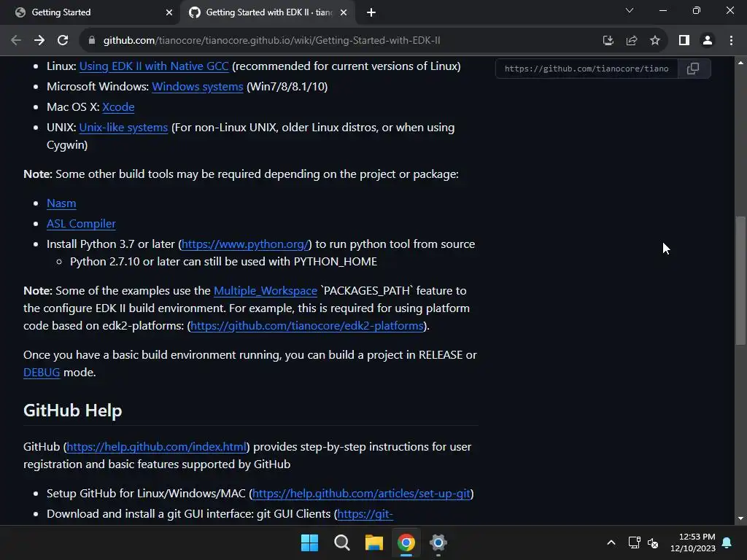This screenshot has height=560, width=747.
Task: Follow the DEBUG link
Action: tap(42, 373)
